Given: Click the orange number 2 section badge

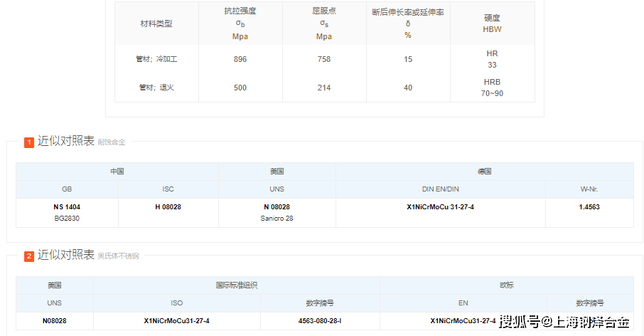Looking at the screenshot, I should (29, 256).
